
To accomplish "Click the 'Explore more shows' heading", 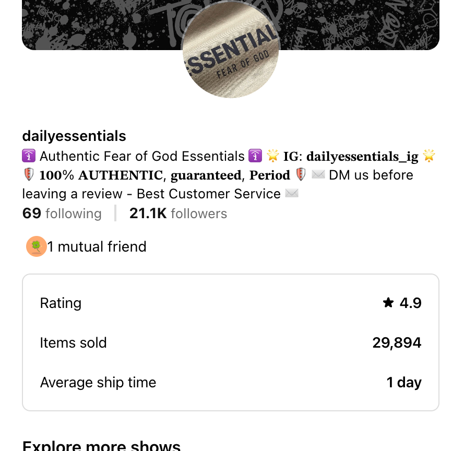I will pyautogui.click(x=101, y=445).
